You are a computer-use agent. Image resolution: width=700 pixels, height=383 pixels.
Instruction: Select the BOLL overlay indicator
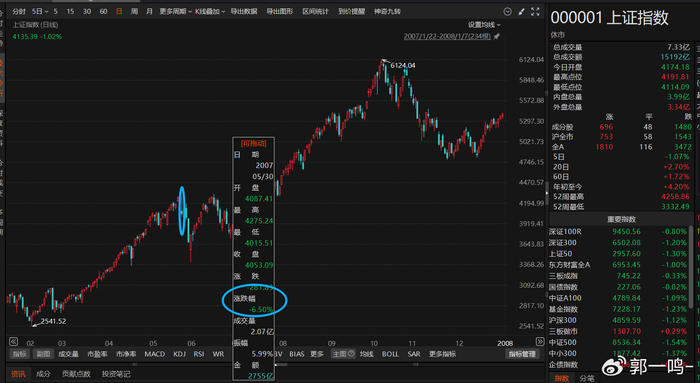[390, 354]
